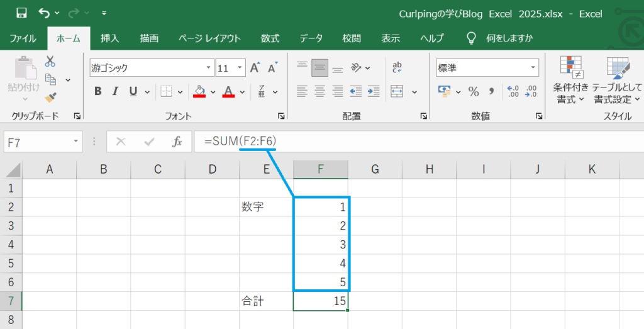
Task: Toggle underline formatting
Action: 133,91
